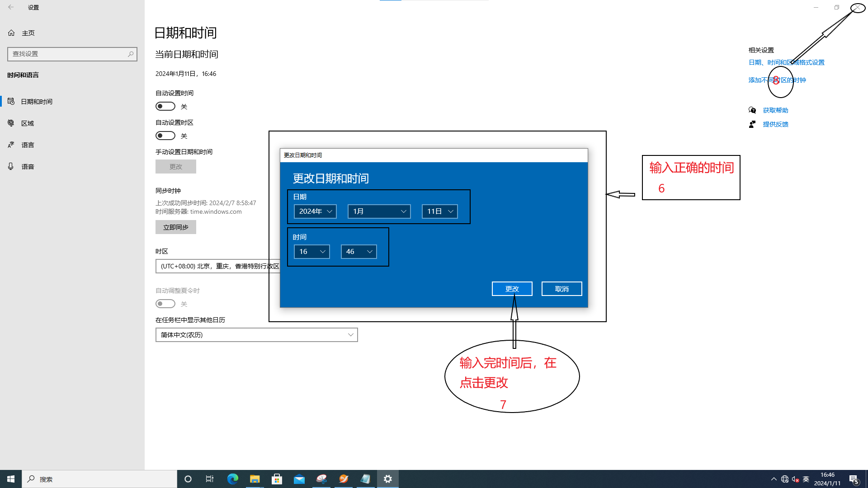Screen dimensions: 868x488
Task: Click the search magnifier in the find-settings box
Action: 131,54
